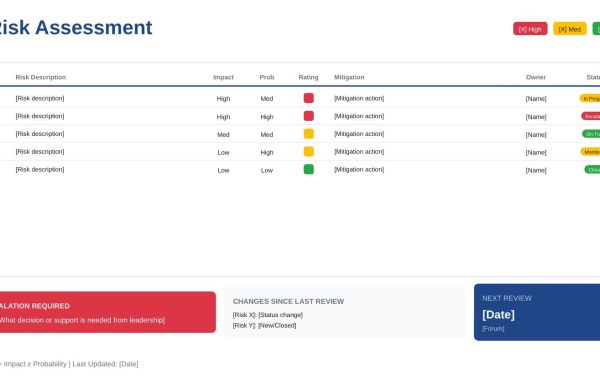This screenshot has width=600, height=385.
Task: Click the bold '[Date]' in Next Review card
Action: point(498,315)
